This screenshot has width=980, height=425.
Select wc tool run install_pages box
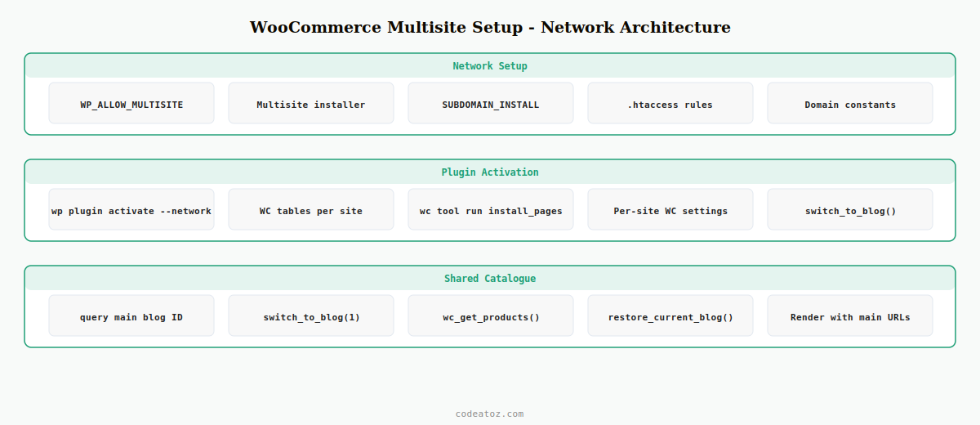click(491, 210)
